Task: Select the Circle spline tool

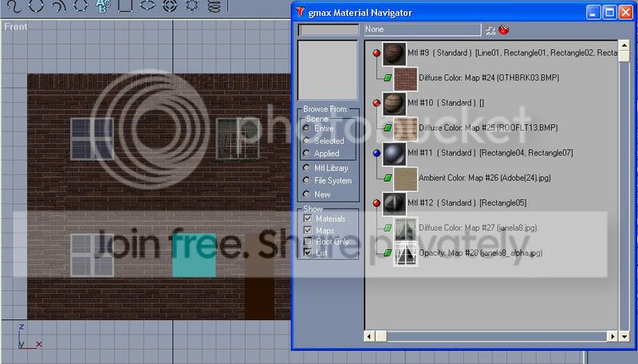Action: point(36,6)
